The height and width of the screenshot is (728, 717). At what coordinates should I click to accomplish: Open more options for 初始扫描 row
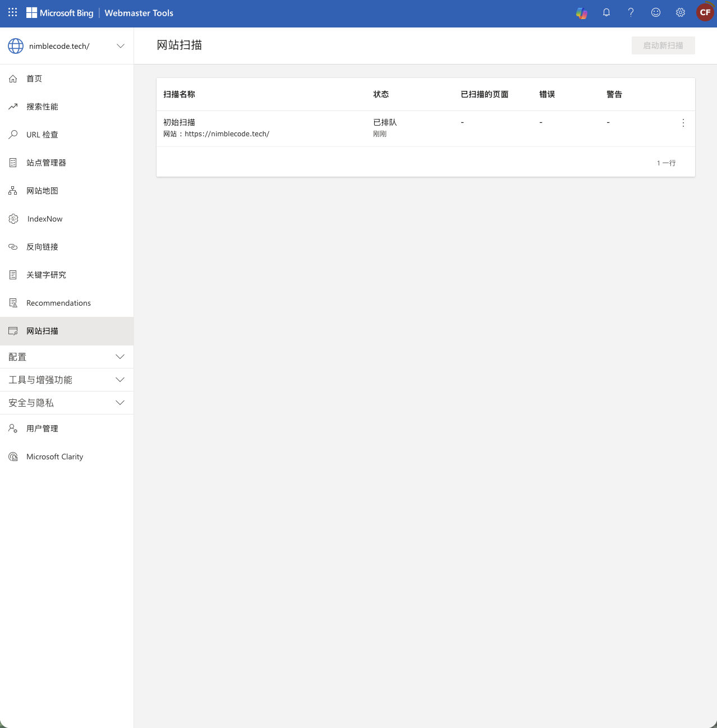coord(683,123)
